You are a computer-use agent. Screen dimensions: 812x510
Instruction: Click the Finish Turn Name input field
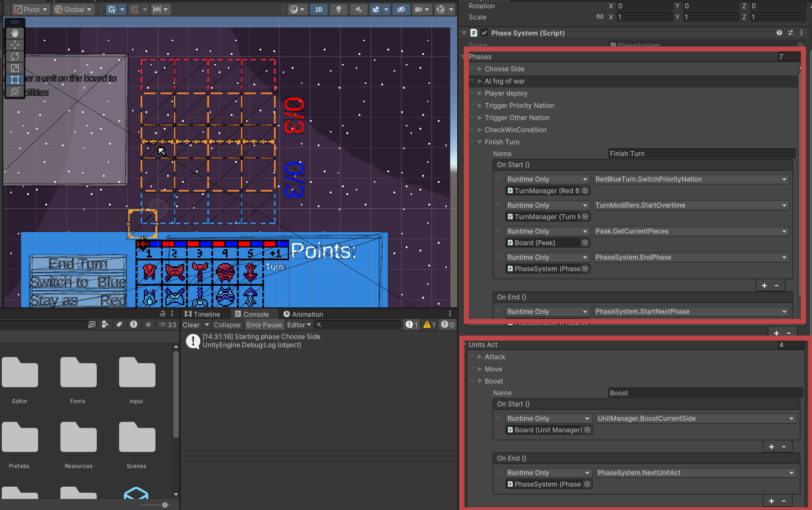coord(701,154)
